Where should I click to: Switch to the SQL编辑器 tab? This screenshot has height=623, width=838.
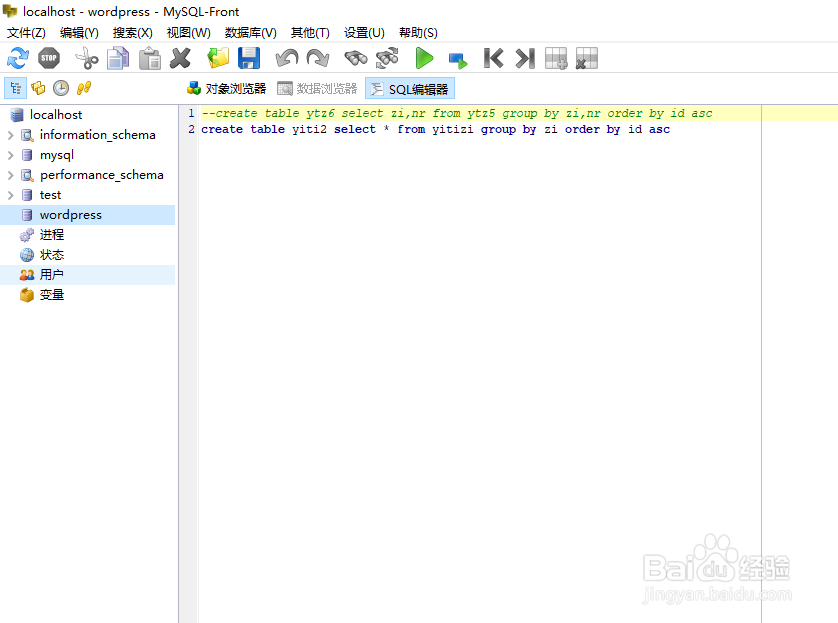coord(410,89)
